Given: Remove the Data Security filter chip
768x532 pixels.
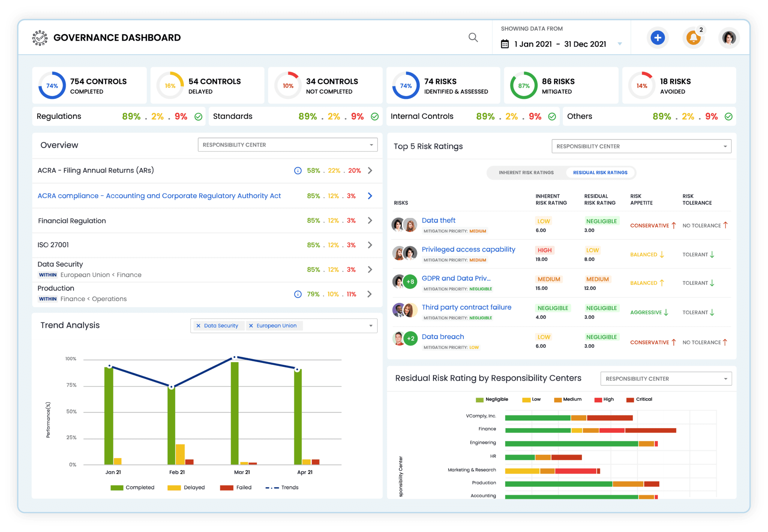Looking at the screenshot, I should click(199, 326).
